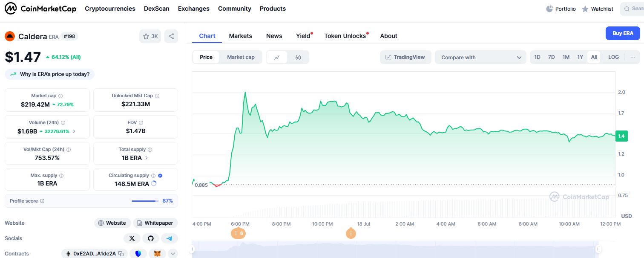
Task: Click the blue shield icon in Contracts
Action: [x=138, y=254]
